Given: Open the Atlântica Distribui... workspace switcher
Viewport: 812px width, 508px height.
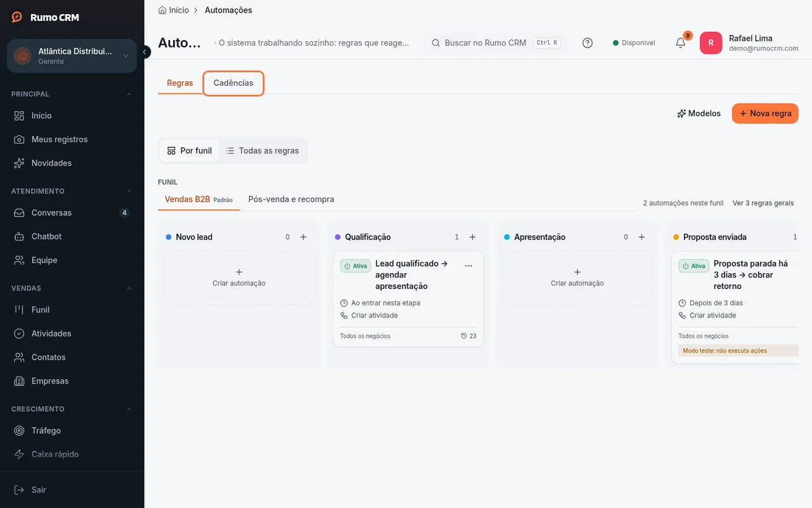Looking at the screenshot, I should 72,56.
